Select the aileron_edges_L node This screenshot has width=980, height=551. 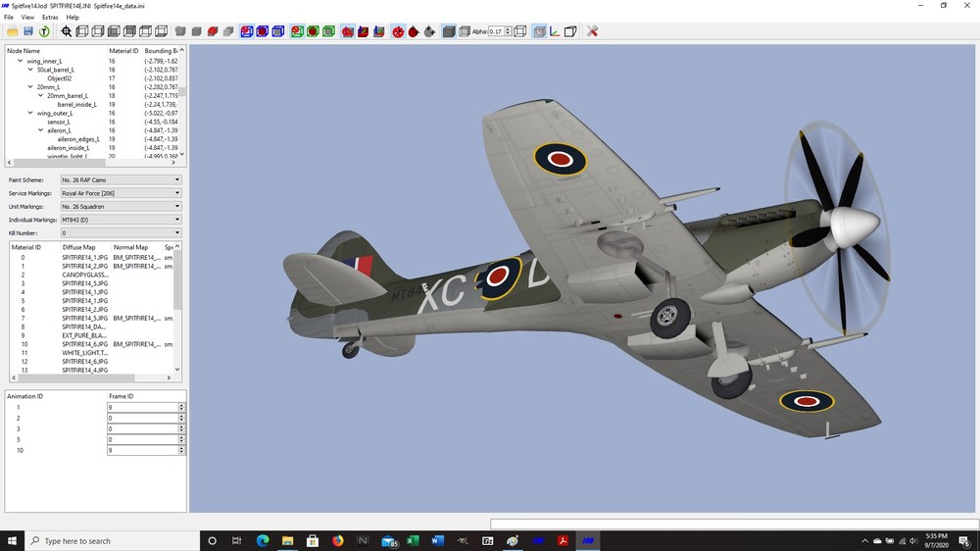pos(78,139)
